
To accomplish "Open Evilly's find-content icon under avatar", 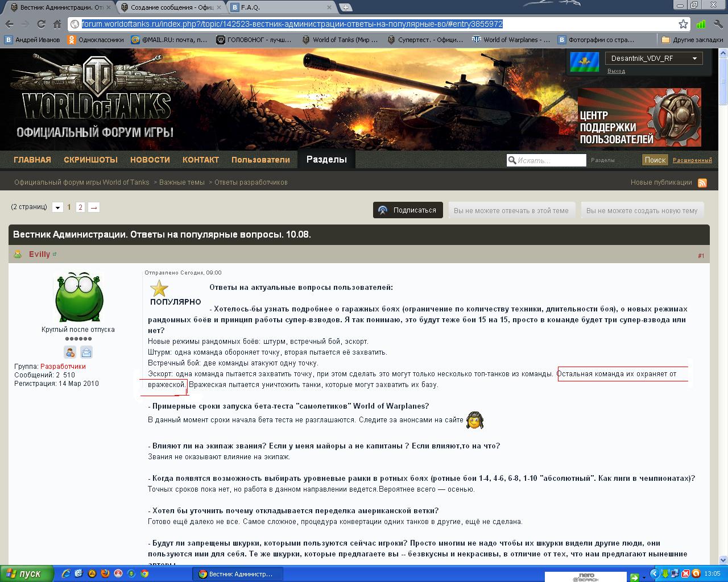I will [70, 352].
